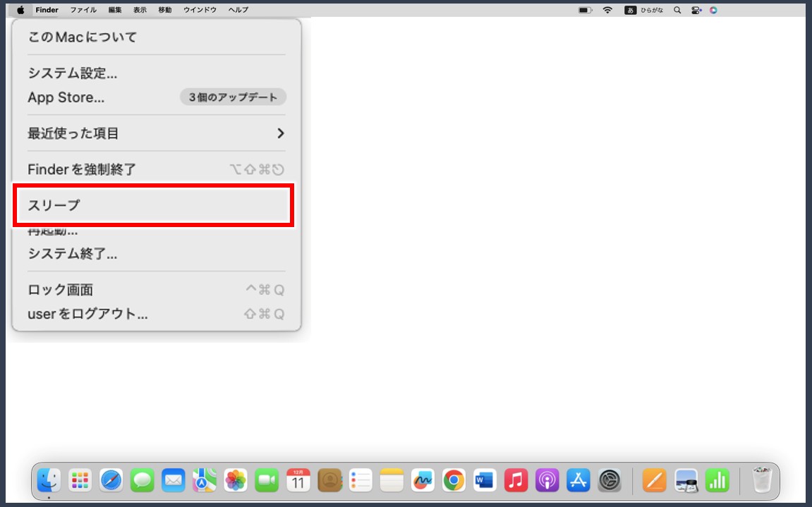Expand the 最近使った項目 submenu

click(x=73, y=133)
